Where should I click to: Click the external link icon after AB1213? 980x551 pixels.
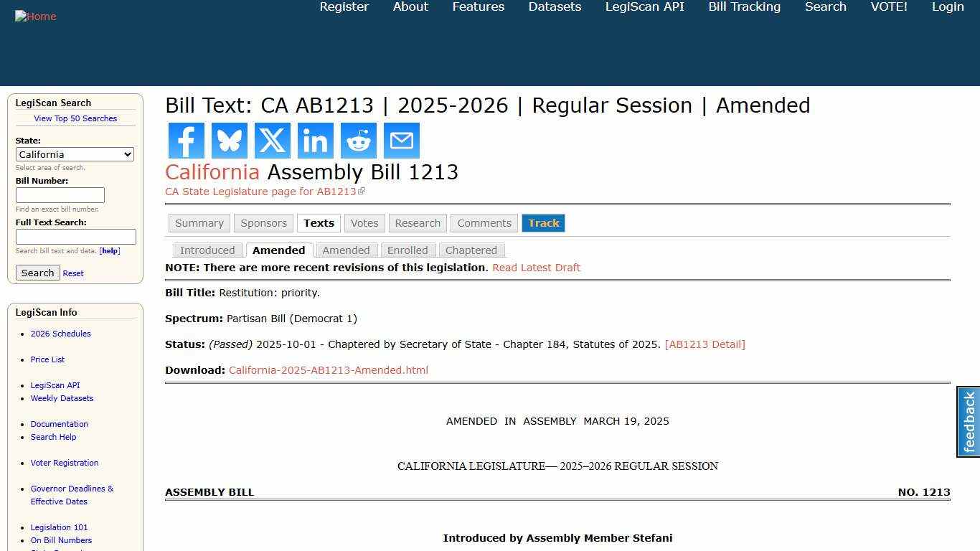(x=362, y=191)
